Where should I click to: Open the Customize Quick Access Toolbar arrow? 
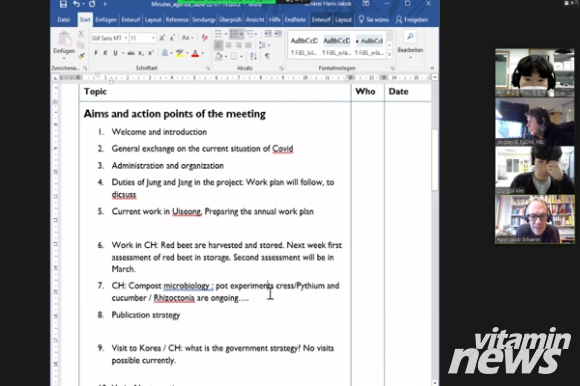(105, 4)
